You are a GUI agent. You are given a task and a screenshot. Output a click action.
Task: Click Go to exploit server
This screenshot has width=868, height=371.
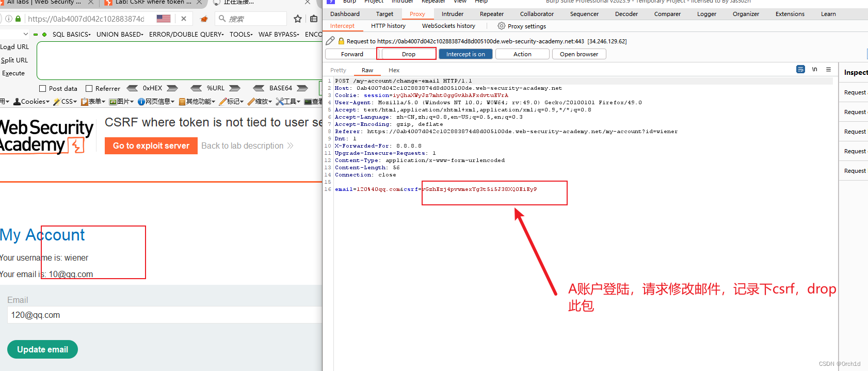click(x=151, y=146)
